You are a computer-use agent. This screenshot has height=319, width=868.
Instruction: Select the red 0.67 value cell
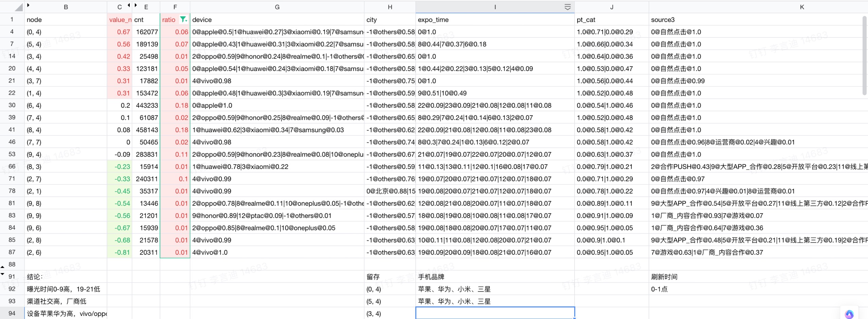120,32
